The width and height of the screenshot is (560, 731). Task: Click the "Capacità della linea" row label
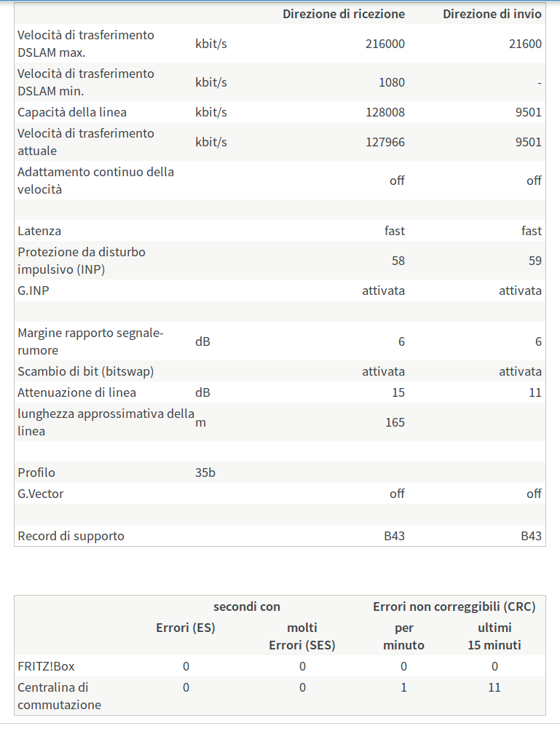pyautogui.click(x=72, y=112)
